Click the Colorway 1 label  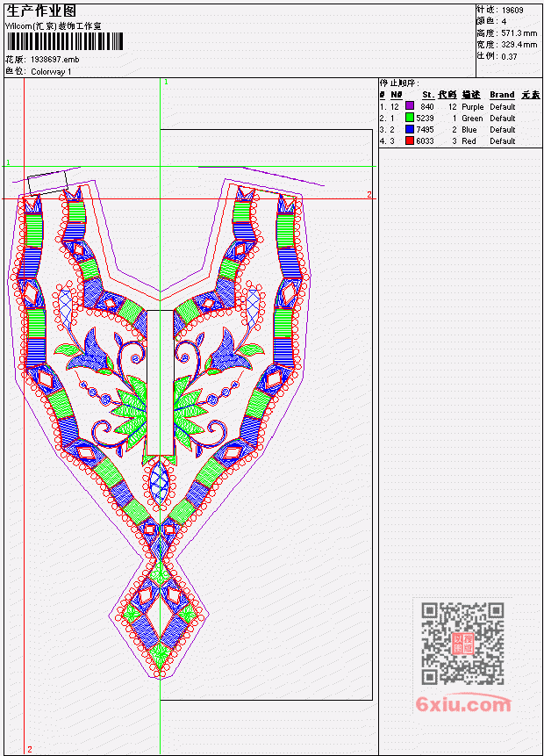(x=51, y=72)
